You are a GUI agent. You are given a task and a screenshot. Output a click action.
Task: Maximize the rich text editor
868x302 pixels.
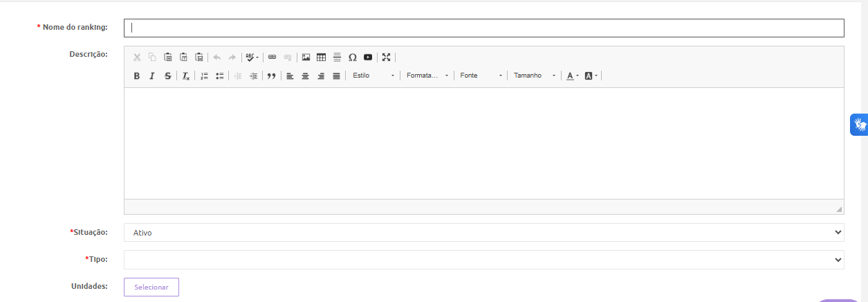tap(387, 57)
